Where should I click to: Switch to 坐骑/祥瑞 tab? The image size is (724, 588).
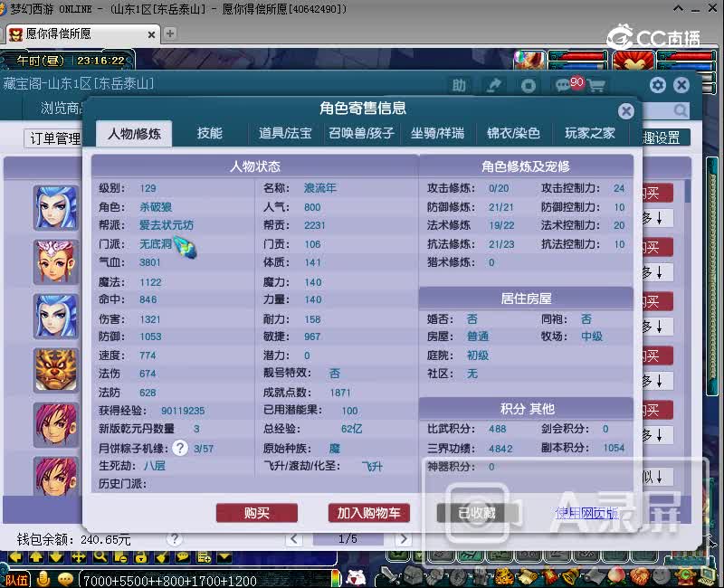(437, 133)
